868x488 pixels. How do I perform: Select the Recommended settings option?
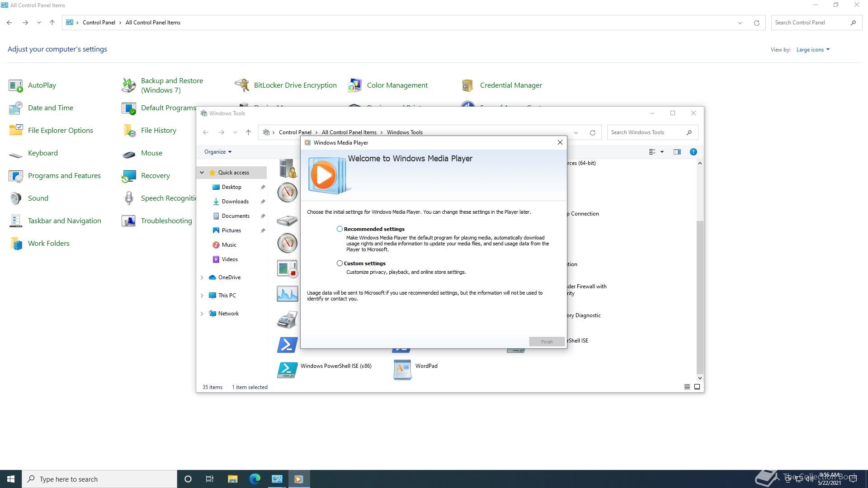340,229
